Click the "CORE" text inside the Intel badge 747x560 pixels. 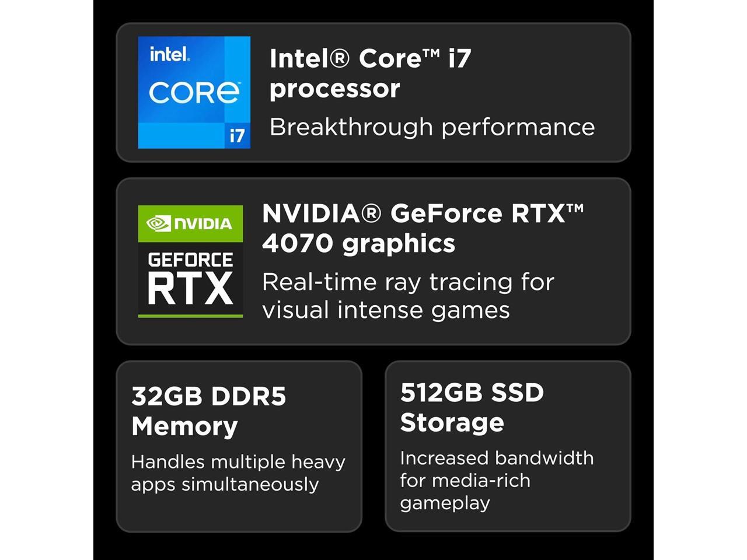[194, 93]
